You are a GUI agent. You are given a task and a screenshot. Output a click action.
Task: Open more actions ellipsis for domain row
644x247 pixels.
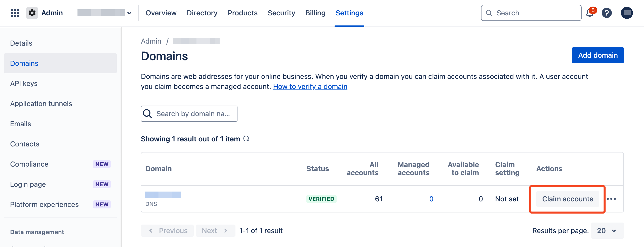pyautogui.click(x=611, y=199)
